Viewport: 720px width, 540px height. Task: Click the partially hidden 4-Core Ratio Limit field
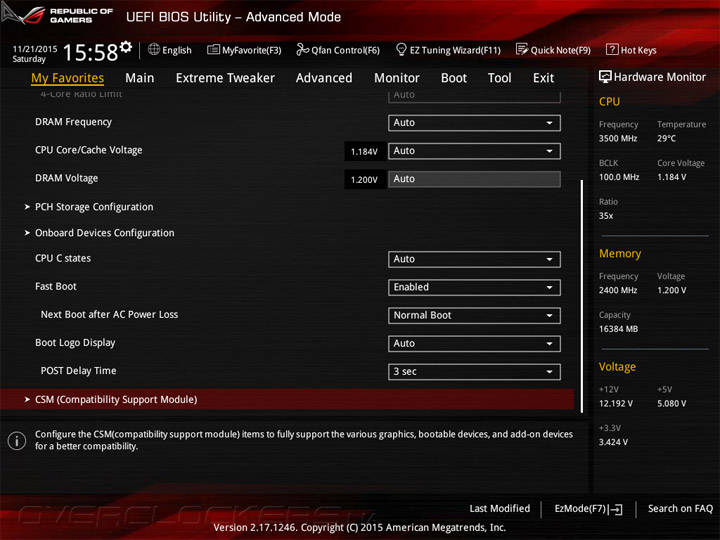(474, 96)
